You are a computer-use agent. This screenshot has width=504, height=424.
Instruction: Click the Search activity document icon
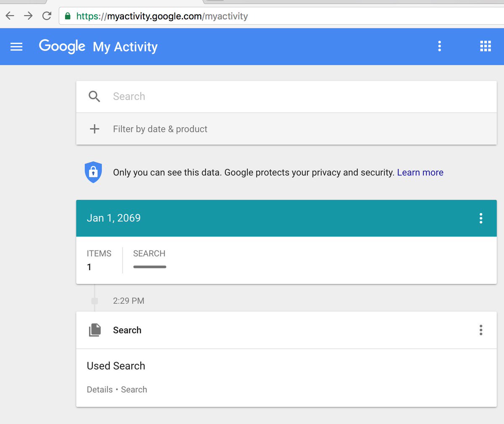tap(95, 330)
